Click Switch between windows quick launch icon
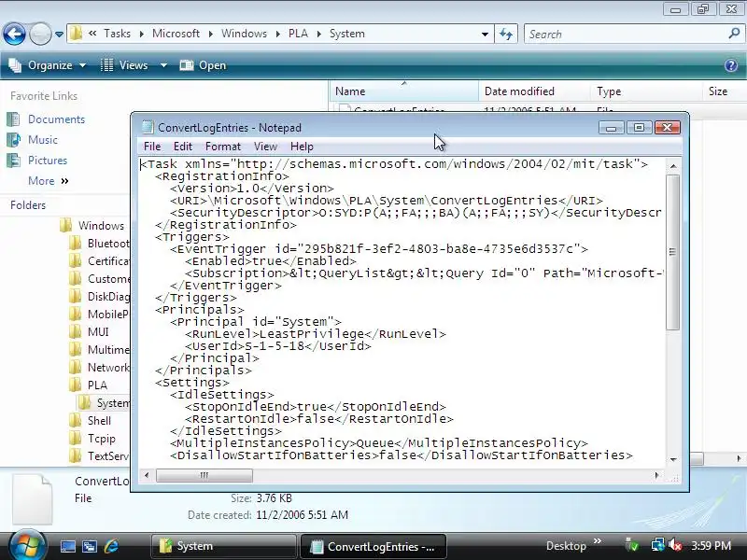The width and height of the screenshot is (747, 560). tap(89, 546)
